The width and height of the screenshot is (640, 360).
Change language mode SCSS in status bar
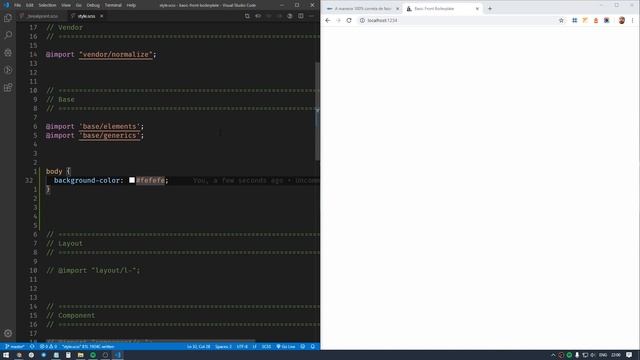(x=266, y=347)
